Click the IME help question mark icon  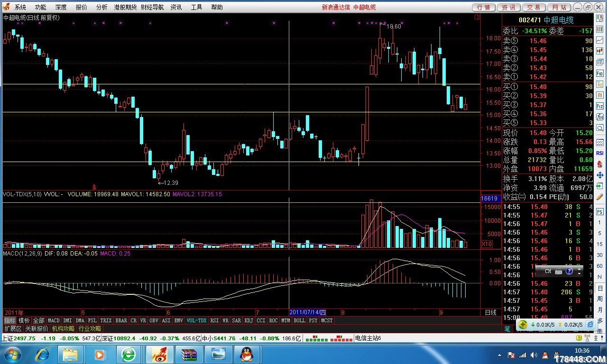point(569,272)
